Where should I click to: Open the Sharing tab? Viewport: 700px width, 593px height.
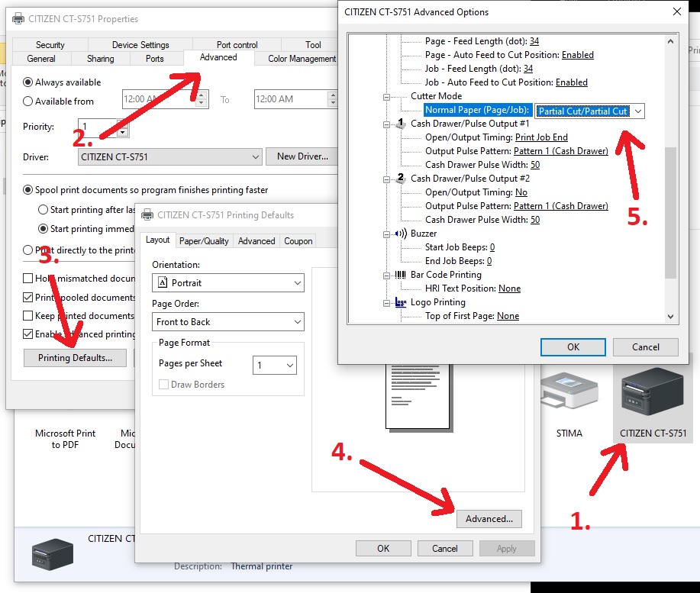(101, 59)
